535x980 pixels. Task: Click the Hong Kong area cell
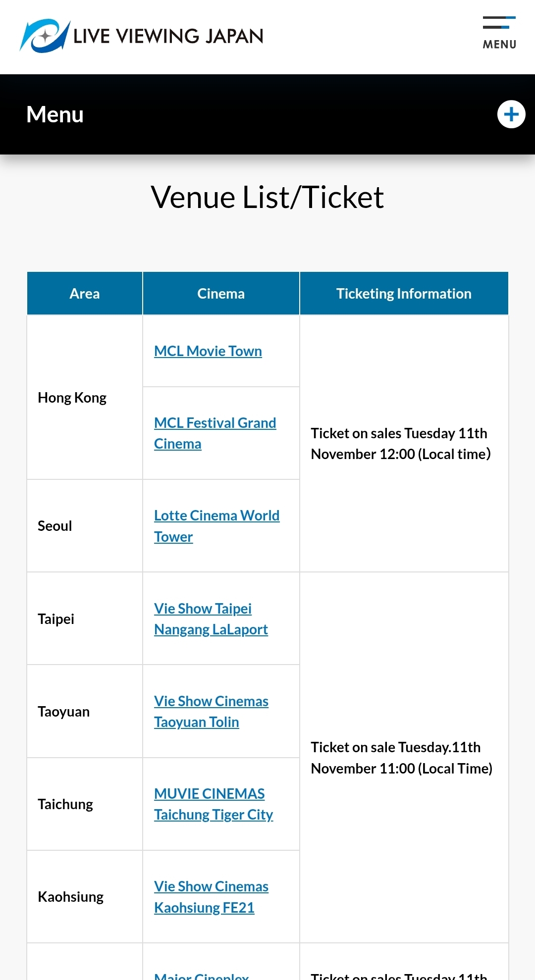coord(72,398)
